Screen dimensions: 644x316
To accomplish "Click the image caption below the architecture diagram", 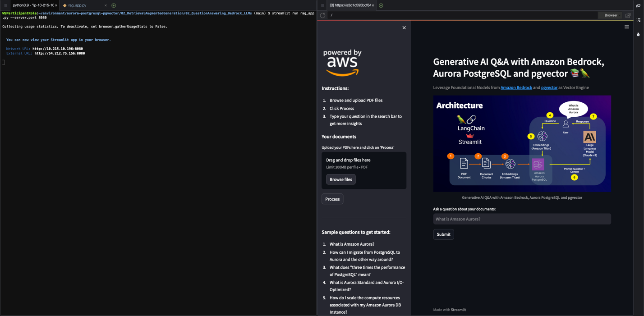I will (x=522, y=197).
